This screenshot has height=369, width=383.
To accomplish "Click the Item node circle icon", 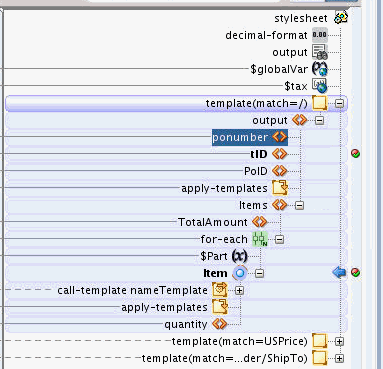I will pyautogui.click(x=240, y=273).
